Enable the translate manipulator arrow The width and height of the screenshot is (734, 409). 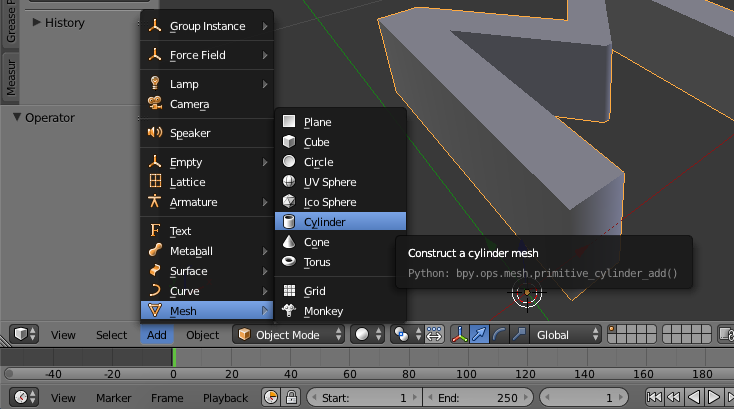(x=480, y=335)
